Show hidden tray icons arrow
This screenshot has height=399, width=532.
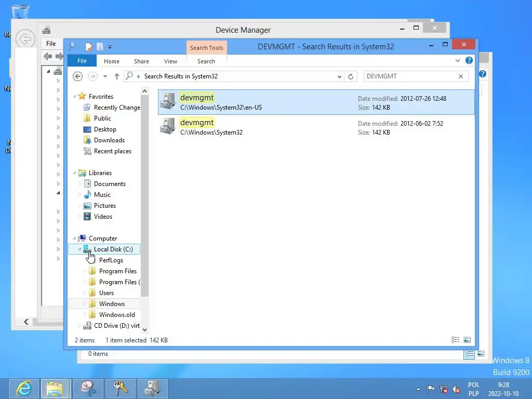pos(418,389)
